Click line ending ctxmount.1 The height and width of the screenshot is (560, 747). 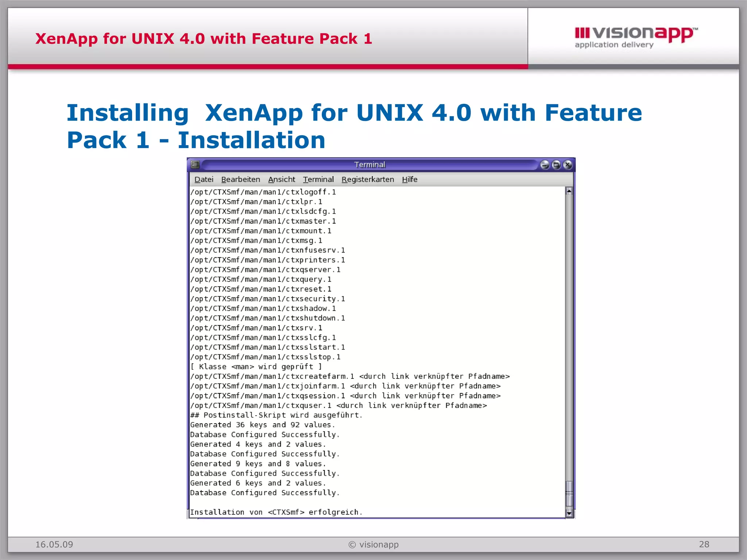[261, 231]
